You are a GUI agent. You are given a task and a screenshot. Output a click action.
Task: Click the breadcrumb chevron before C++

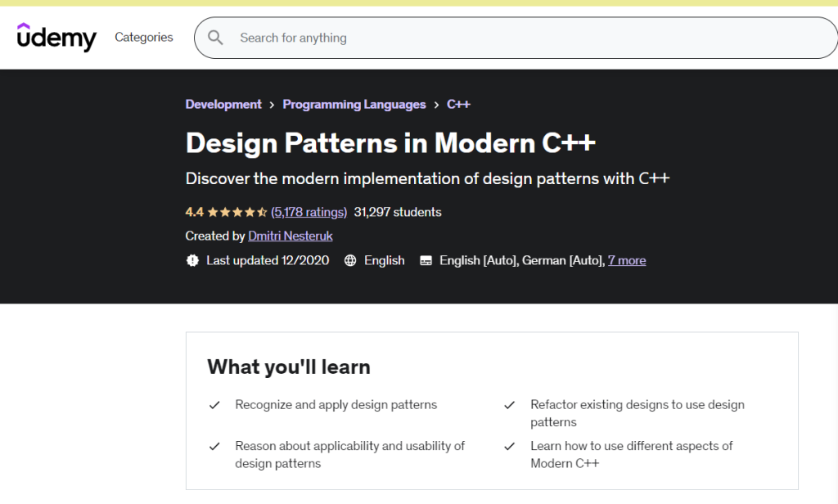[436, 104]
